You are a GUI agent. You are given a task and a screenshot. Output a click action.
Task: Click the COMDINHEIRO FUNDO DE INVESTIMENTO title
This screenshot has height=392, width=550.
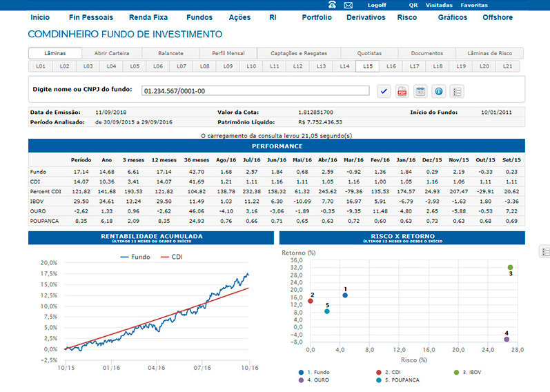pyautogui.click(x=125, y=35)
